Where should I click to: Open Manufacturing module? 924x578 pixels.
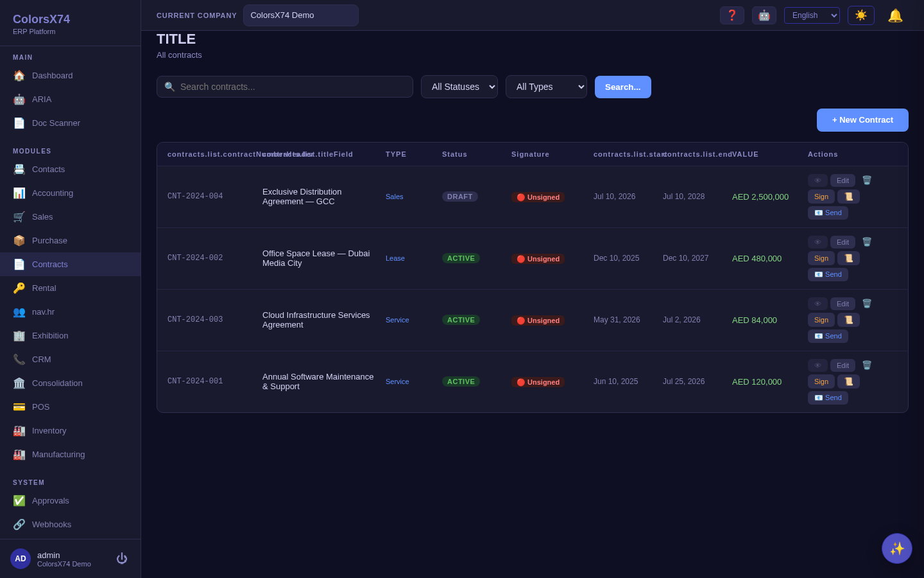[x=70, y=455]
